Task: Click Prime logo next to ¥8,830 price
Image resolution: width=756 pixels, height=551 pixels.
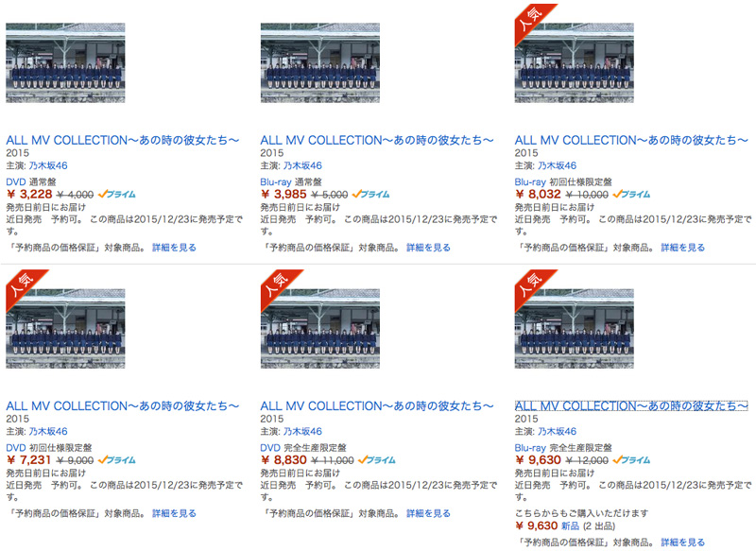Action: [377, 460]
